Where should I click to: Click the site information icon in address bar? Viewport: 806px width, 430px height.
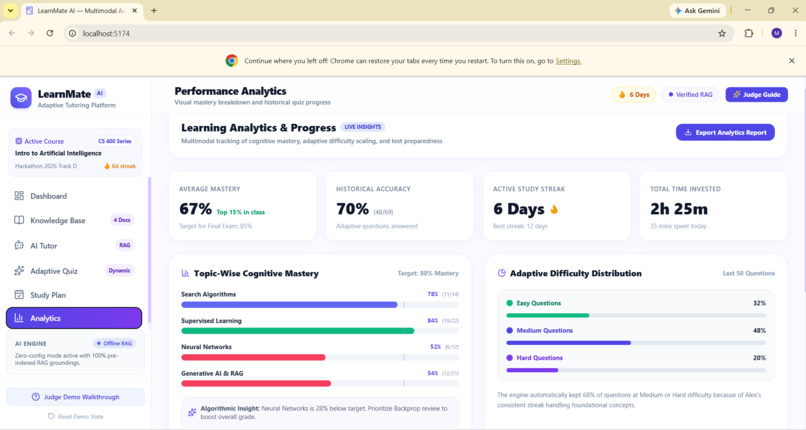click(x=72, y=33)
